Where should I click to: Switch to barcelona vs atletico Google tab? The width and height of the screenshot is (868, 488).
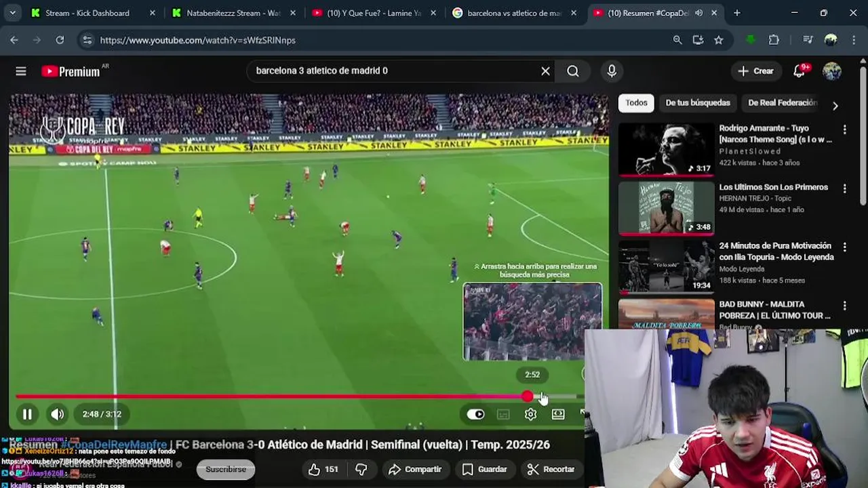(515, 13)
